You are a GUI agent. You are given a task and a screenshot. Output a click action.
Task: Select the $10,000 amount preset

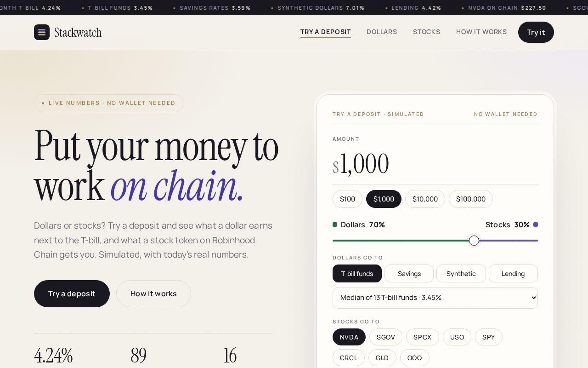pyautogui.click(x=425, y=199)
